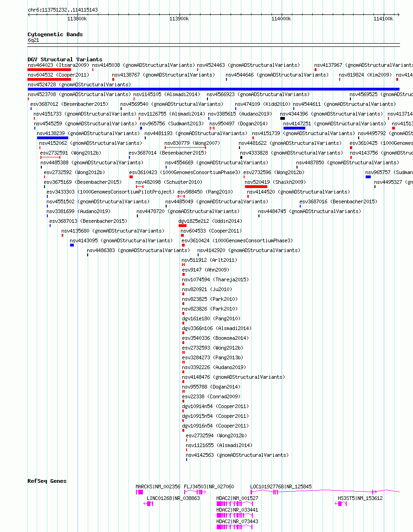Click blue bar under nsv4138239
The width and height of the screenshot is (413, 532).
52,138
